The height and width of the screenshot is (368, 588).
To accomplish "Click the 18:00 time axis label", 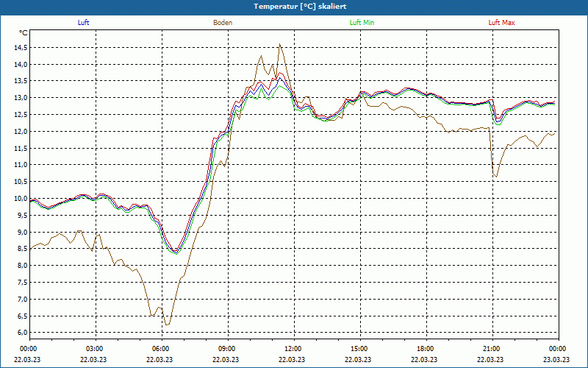I will click(426, 349).
